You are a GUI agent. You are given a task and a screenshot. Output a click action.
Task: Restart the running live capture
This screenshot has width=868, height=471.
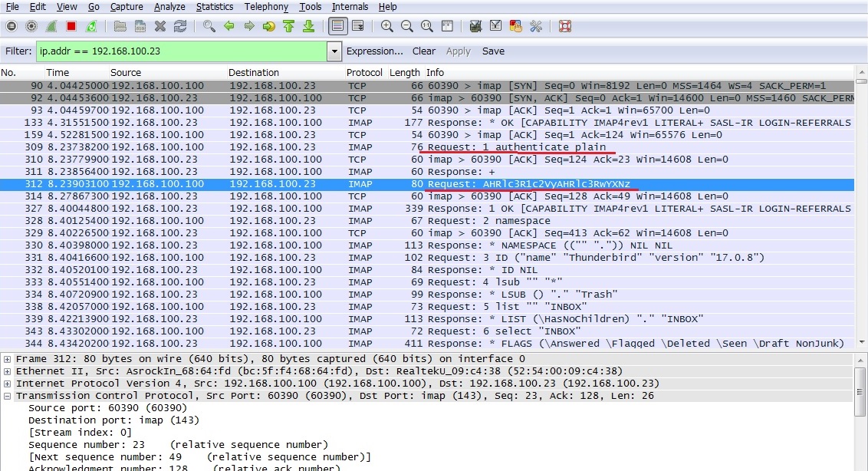[x=91, y=26]
